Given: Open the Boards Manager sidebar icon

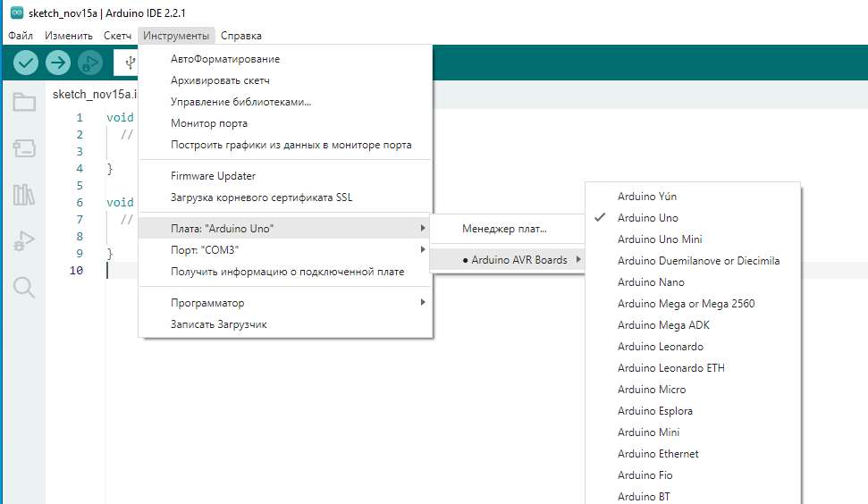Looking at the screenshot, I should pyautogui.click(x=24, y=147).
